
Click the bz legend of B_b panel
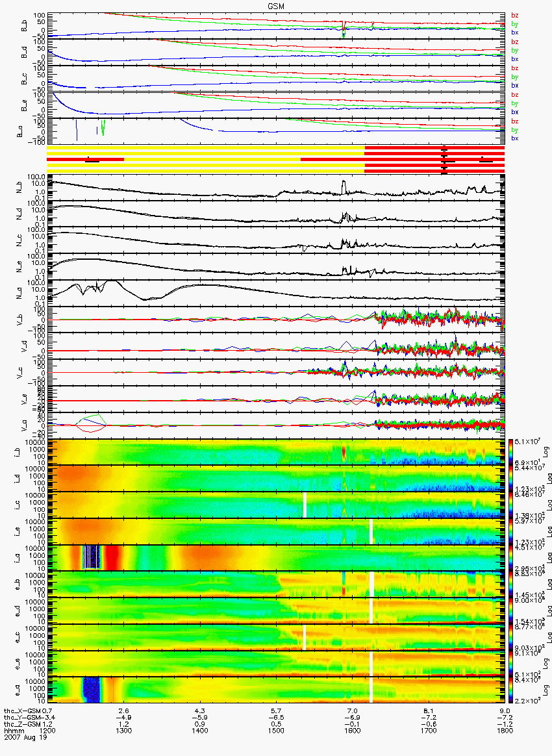coord(515,16)
